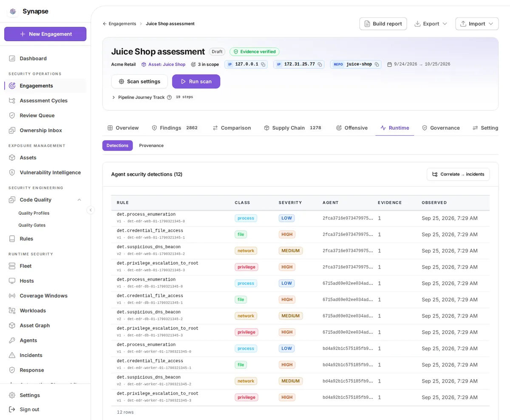Screen dimensions: 510x420
Task: Open the partly hidden Settings tab at right
Action: pyautogui.click(x=485, y=128)
